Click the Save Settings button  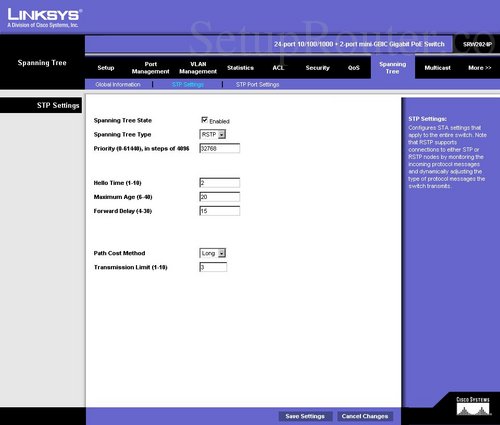point(305,416)
